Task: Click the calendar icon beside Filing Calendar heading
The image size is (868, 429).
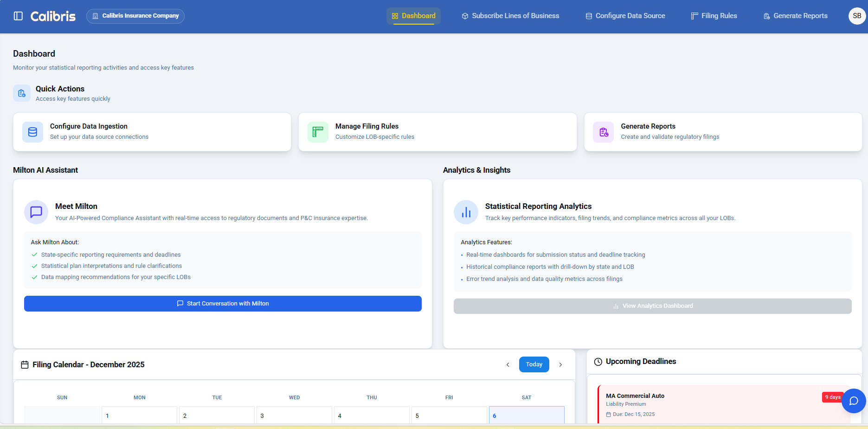Action: coord(25,364)
